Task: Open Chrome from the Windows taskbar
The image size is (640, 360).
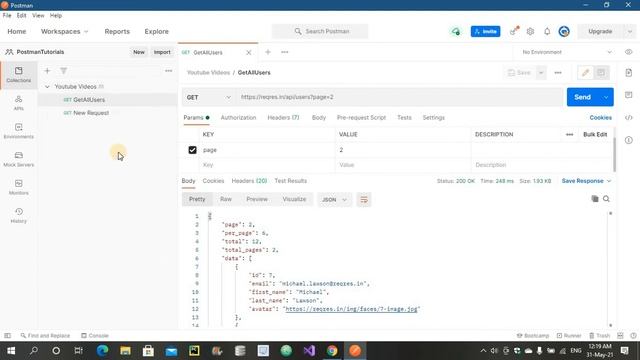Action: coord(332,351)
